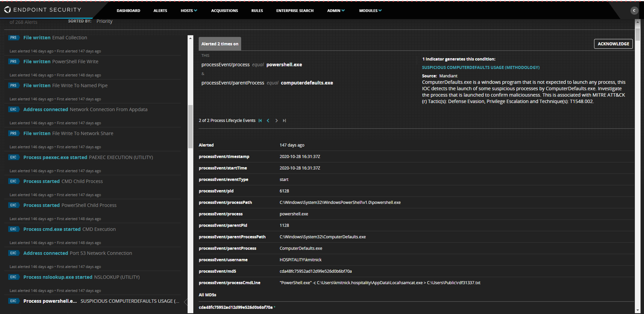Select the 'Alerted 2 times on' tab
The image size is (644, 314).
(x=220, y=44)
